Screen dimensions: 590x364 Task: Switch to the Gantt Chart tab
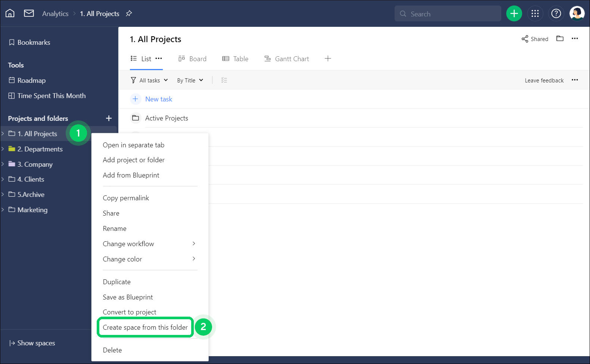286,59
